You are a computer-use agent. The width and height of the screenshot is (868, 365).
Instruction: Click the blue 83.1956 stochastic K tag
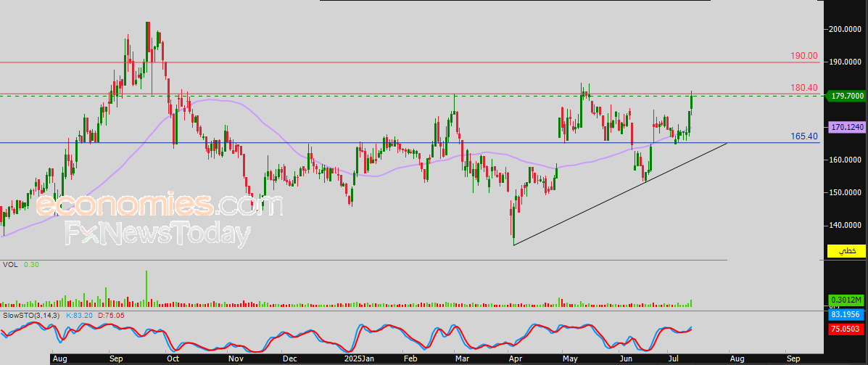(846, 315)
